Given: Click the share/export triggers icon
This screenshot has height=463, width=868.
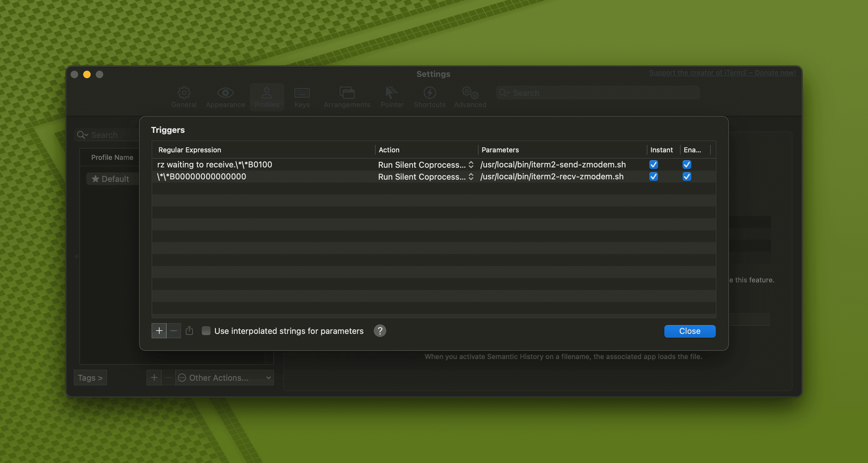Looking at the screenshot, I should click(189, 331).
